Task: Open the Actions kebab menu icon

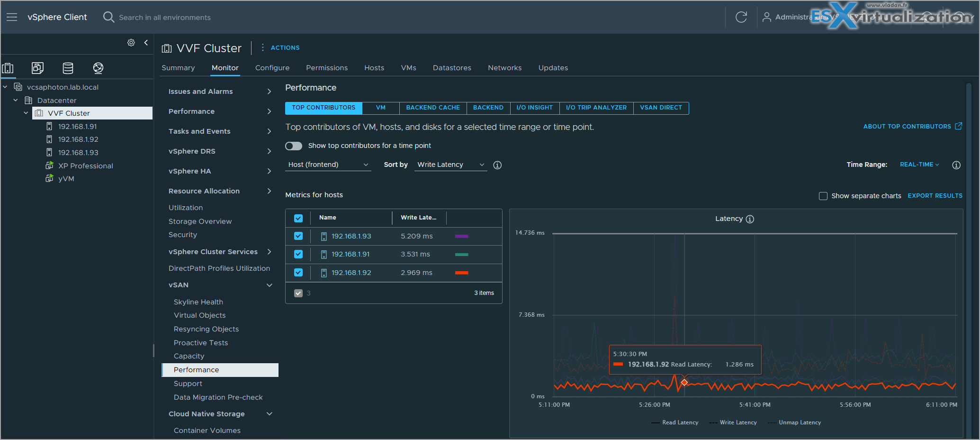Action: 262,47
